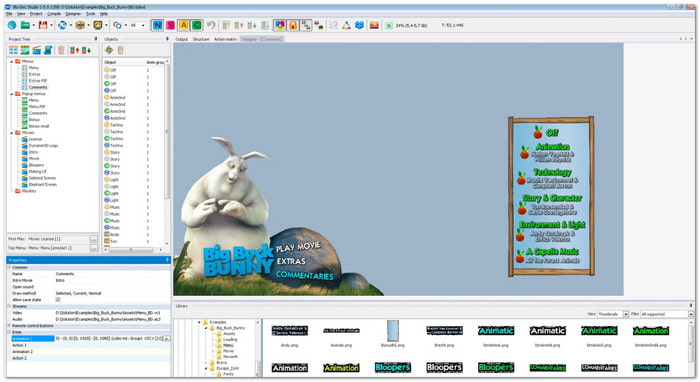Click the undo arrow icon
This screenshot has width=700, height=382.
[x=211, y=25]
